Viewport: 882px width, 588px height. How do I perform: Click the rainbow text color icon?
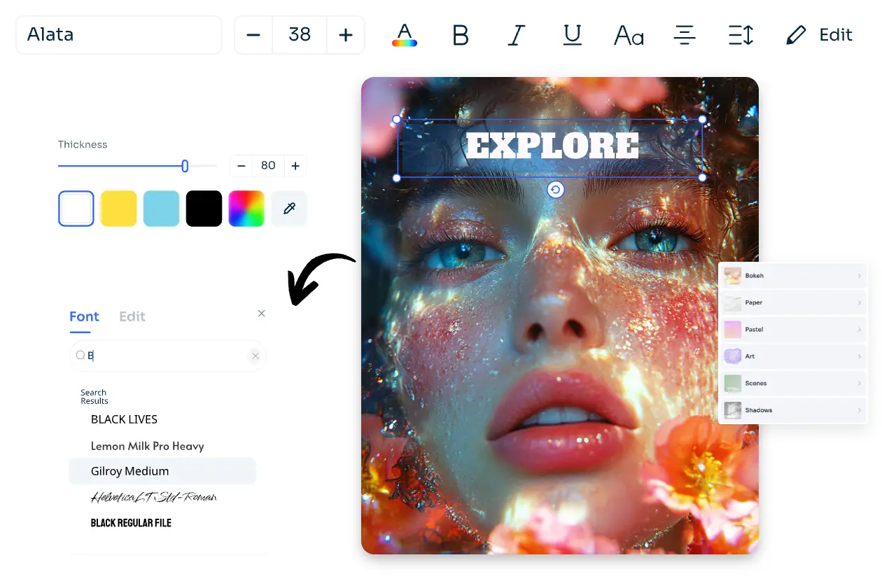coord(405,35)
